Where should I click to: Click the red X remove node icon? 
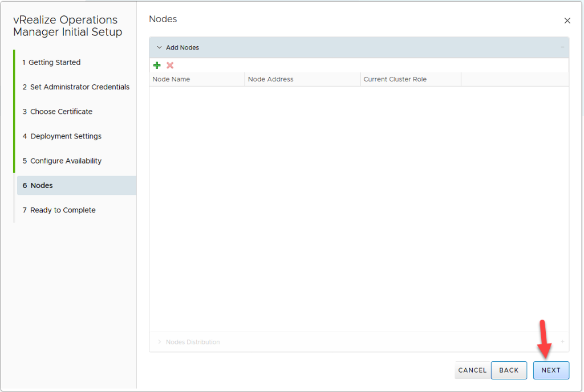170,66
